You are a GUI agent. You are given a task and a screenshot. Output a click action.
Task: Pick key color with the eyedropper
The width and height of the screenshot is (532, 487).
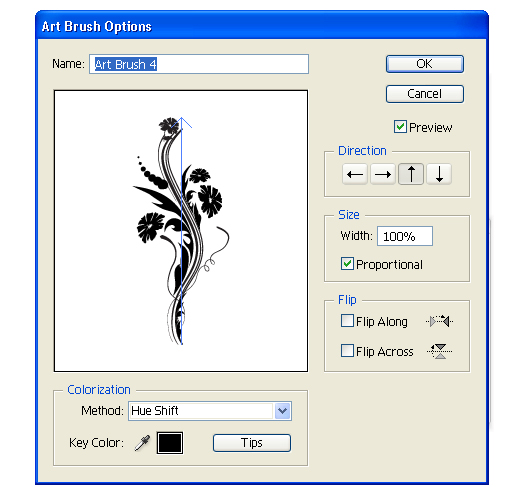[142, 443]
